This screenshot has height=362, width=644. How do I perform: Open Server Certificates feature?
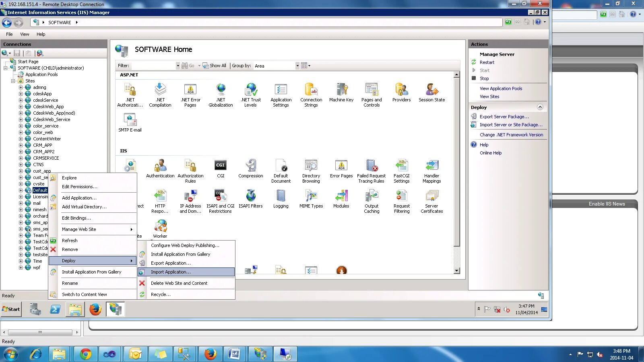[x=432, y=201]
